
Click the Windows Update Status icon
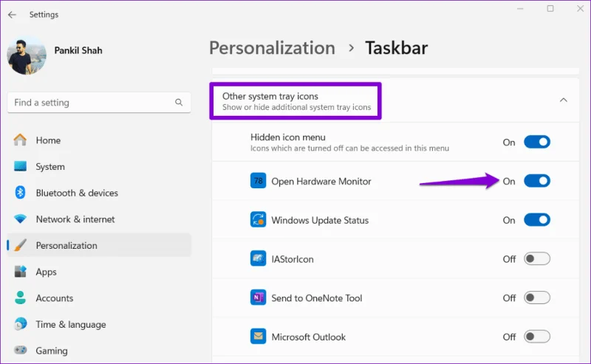click(x=258, y=220)
